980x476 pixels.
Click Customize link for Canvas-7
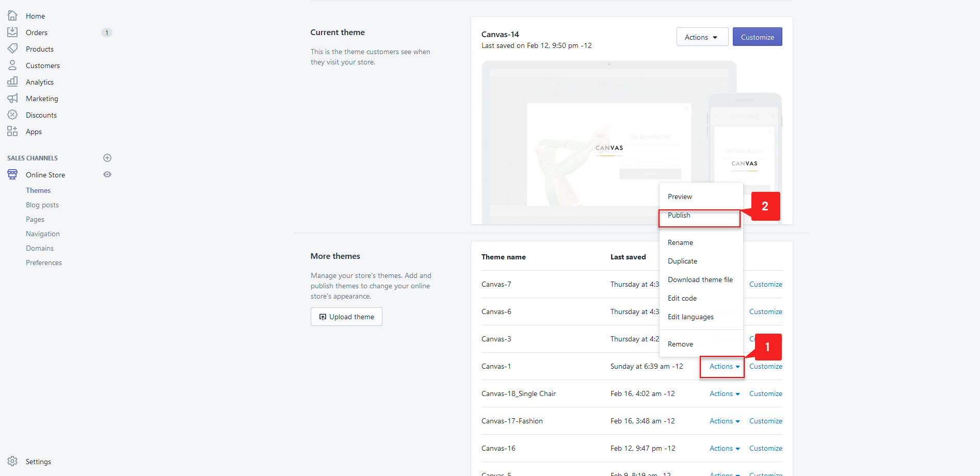point(766,284)
